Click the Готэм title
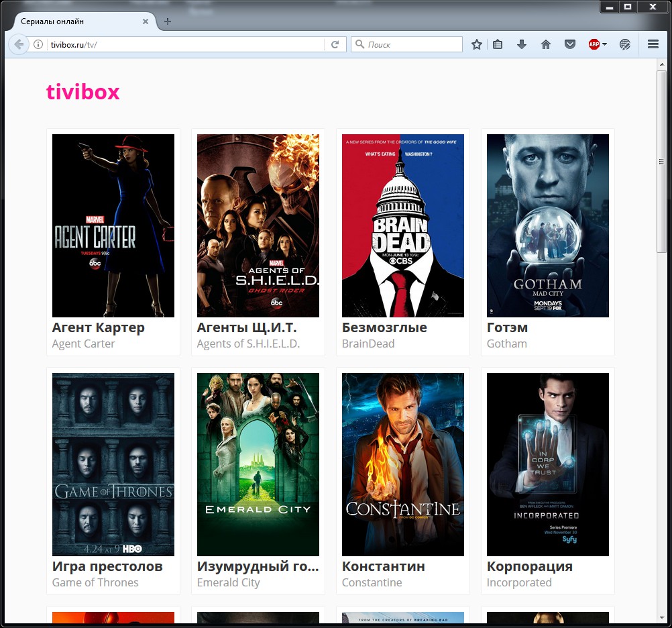The height and width of the screenshot is (628, 672). click(508, 328)
